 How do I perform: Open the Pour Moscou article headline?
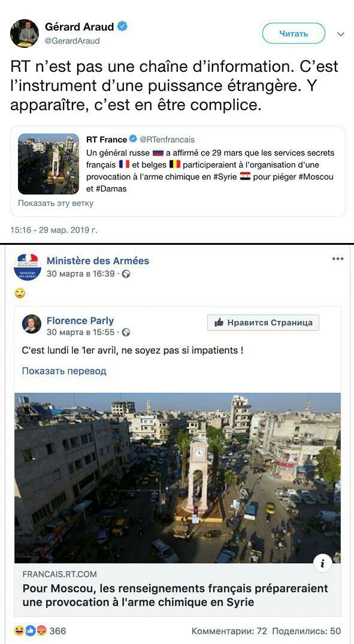coord(175,595)
